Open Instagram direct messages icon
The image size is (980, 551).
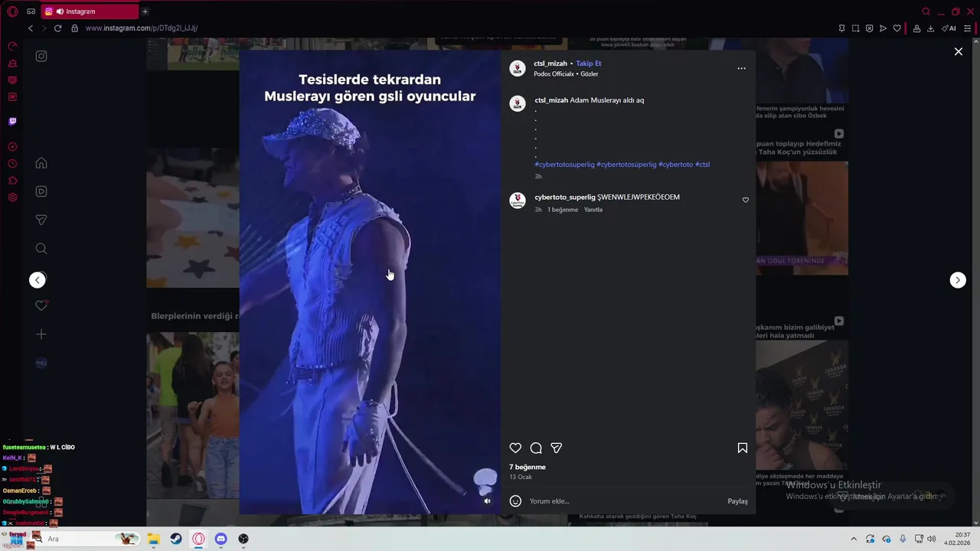(41, 220)
